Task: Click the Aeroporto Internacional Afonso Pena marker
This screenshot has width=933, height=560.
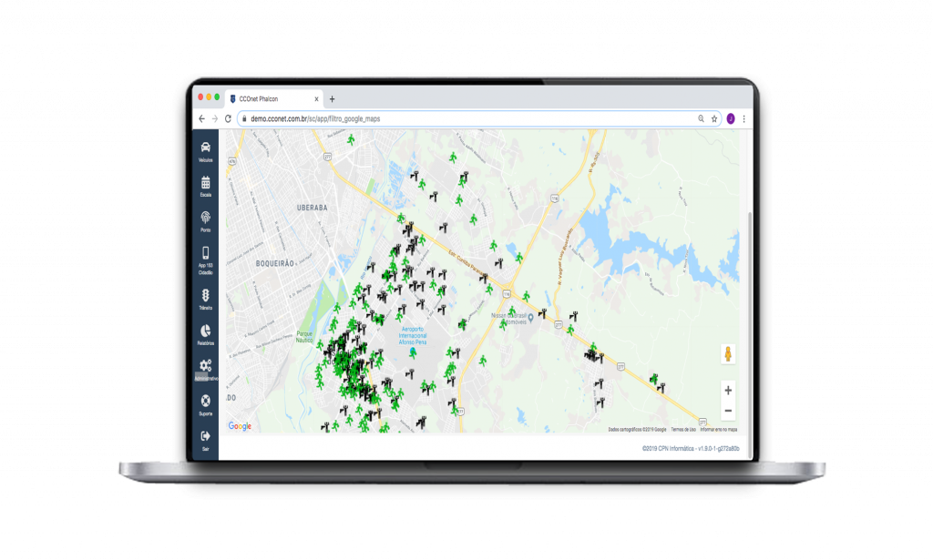Action: [413, 351]
